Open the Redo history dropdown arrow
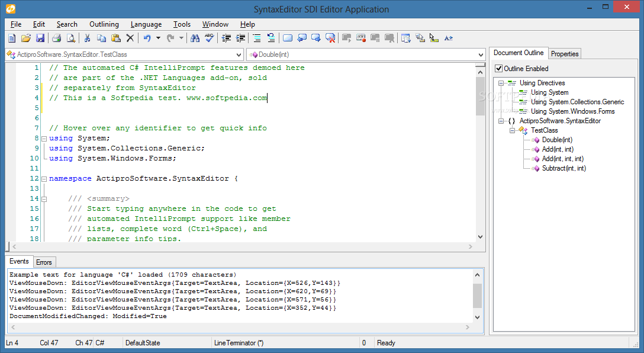644x353 pixels. pyautogui.click(x=181, y=38)
